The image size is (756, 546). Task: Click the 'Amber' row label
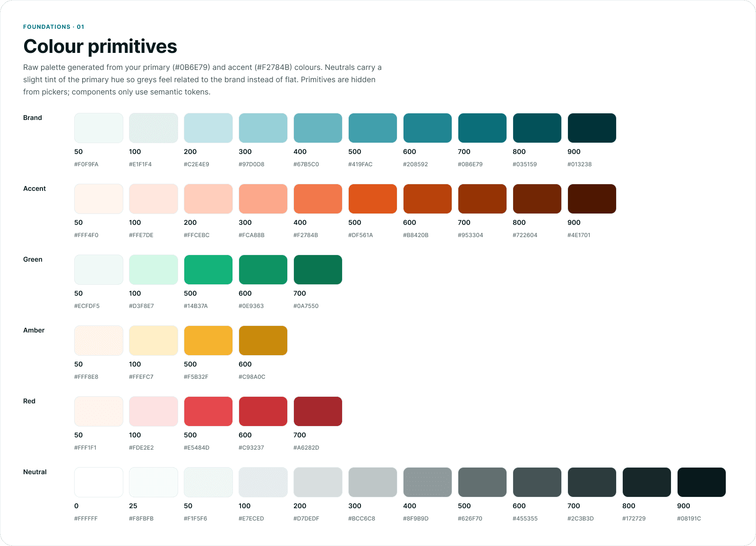pos(34,330)
